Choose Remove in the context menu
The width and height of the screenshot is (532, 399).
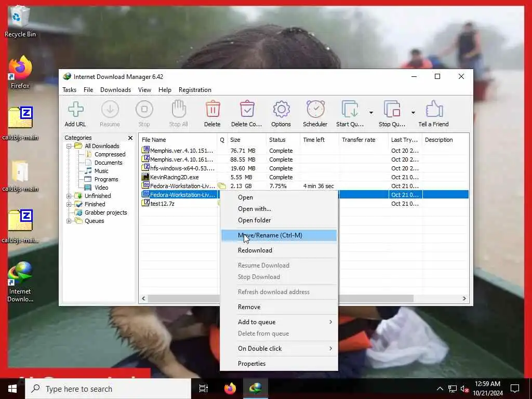point(279,307)
